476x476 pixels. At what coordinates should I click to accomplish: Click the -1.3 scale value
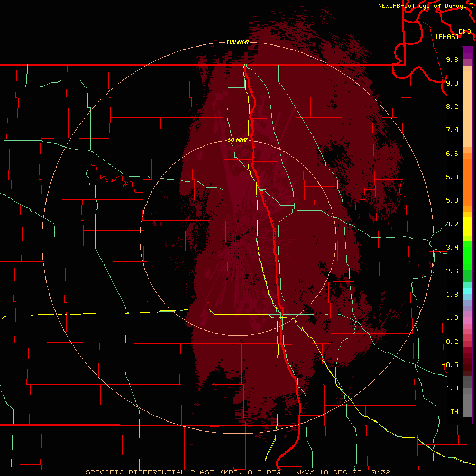coord(450,388)
